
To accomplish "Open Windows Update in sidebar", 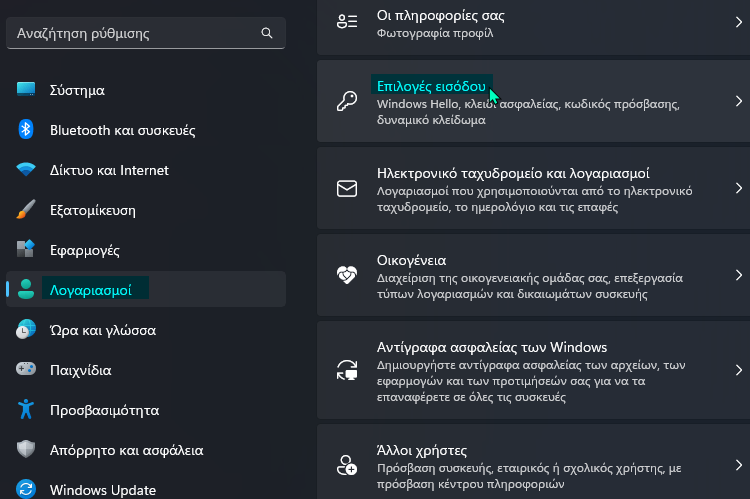I will [146, 490].
